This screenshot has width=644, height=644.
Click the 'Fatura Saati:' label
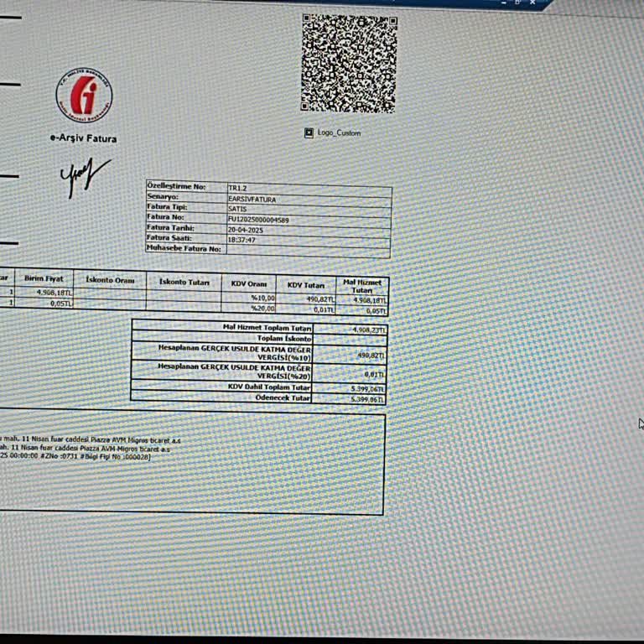[x=169, y=237]
